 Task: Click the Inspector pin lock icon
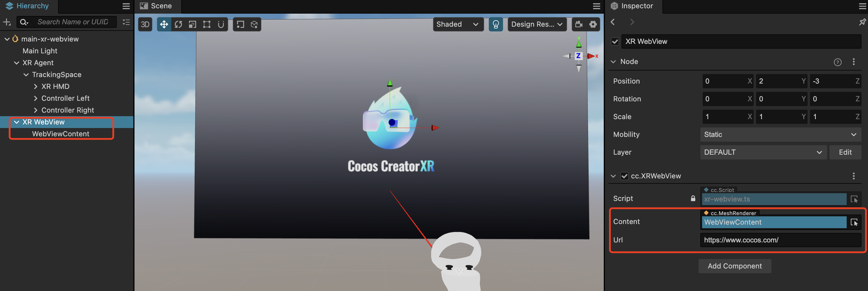click(x=862, y=22)
